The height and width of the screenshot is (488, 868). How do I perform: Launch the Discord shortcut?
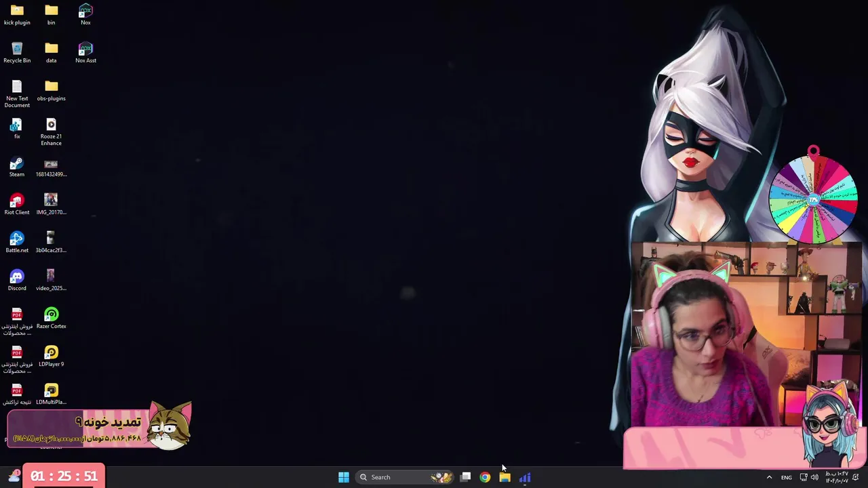tap(17, 281)
